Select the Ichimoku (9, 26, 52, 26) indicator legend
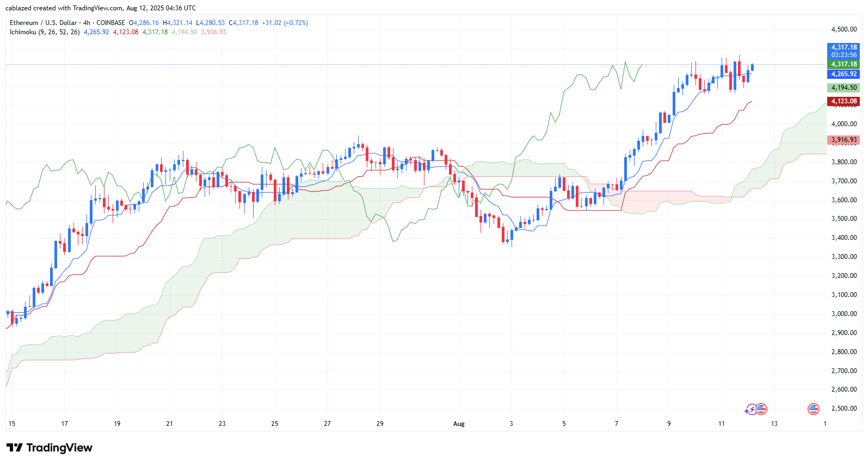 [45, 32]
